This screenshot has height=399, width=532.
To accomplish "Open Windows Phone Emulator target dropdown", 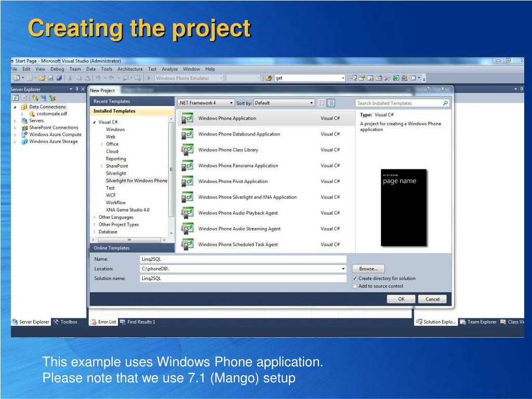I will [221, 78].
